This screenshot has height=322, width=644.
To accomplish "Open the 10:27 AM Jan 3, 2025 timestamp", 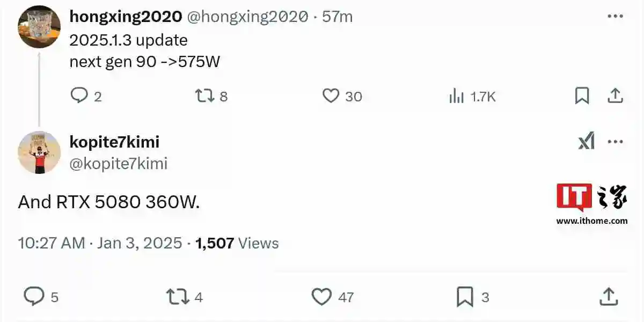I will point(100,243).
